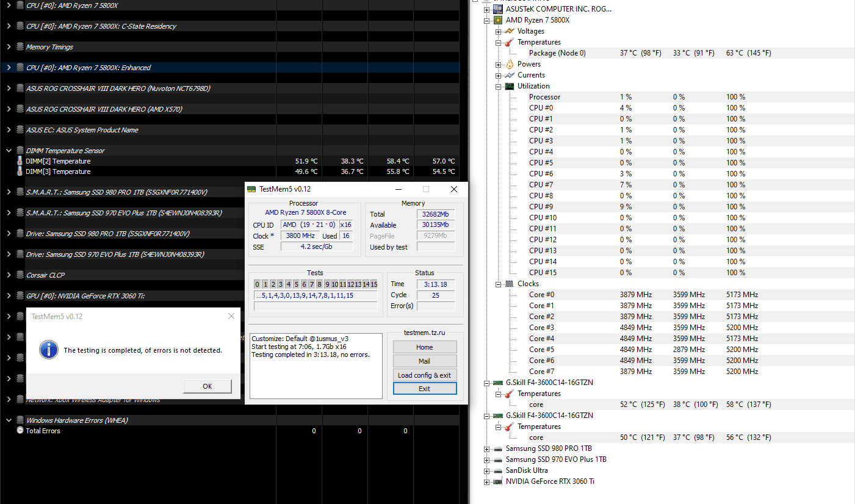Click the GPU icon beside NVIDIA GeForce RTX 3060 Ti in HWMonitor
This screenshot has height=504, width=855.
point(499,481)
